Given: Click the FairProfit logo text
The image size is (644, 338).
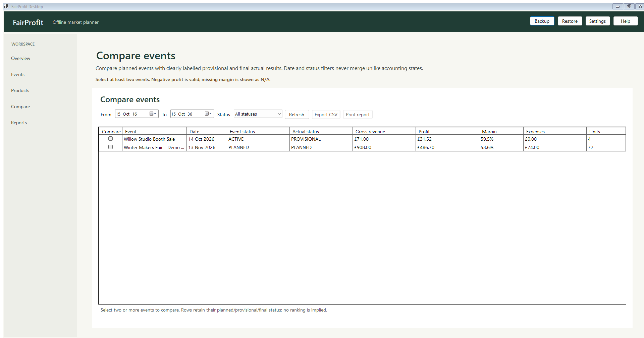Looking at the screenshot, I should [x=28, y=22].
